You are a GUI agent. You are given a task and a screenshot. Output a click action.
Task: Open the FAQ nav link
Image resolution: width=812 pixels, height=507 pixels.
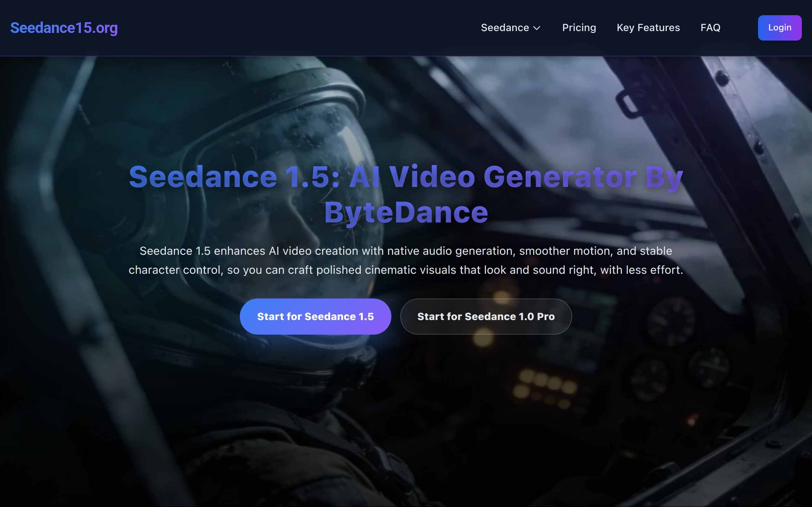coord(710,28)
